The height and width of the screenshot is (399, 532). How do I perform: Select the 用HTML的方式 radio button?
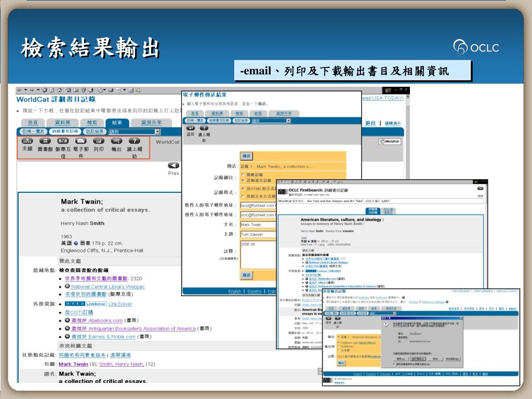243,189
